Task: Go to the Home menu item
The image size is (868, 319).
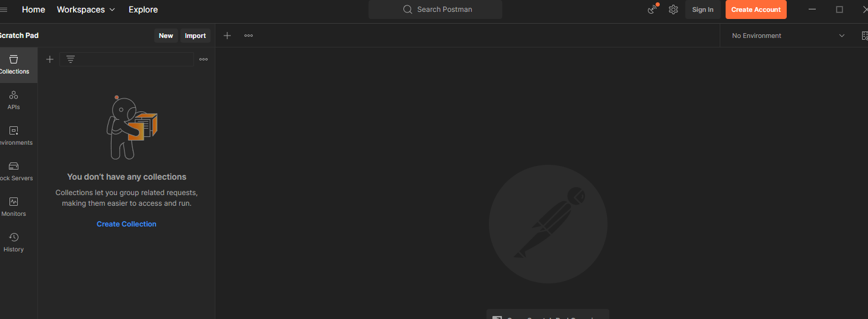Action: (x=33, y=9)
